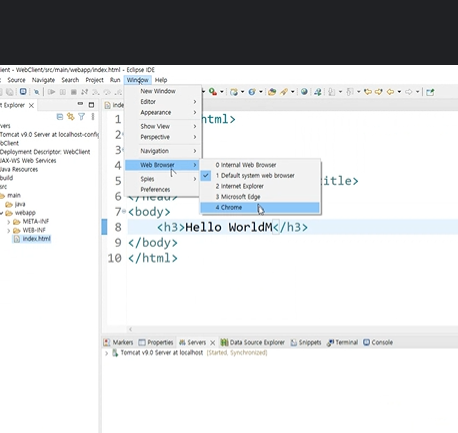Open New Servlet icon dropdown arrow
The height and width of the screenshot is (433, 458).
point(261,92)
